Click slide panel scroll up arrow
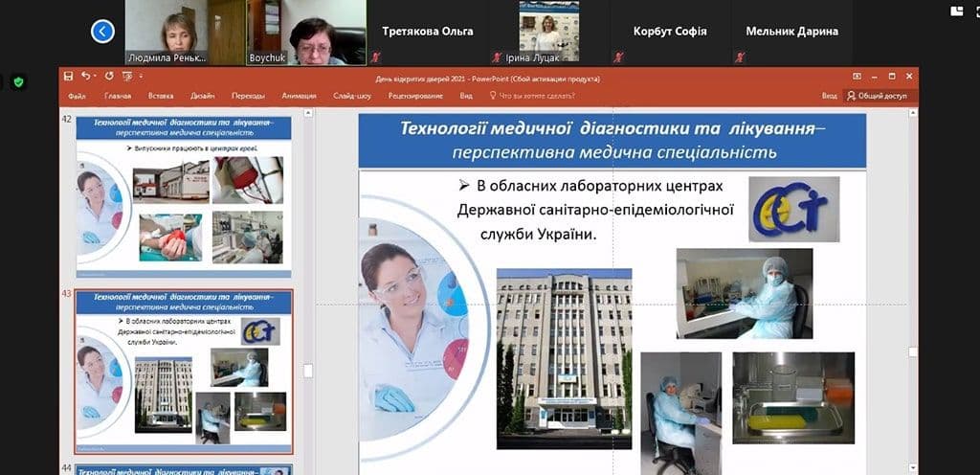The width and height of the screenshot is (980, 475). coord(307,114)
